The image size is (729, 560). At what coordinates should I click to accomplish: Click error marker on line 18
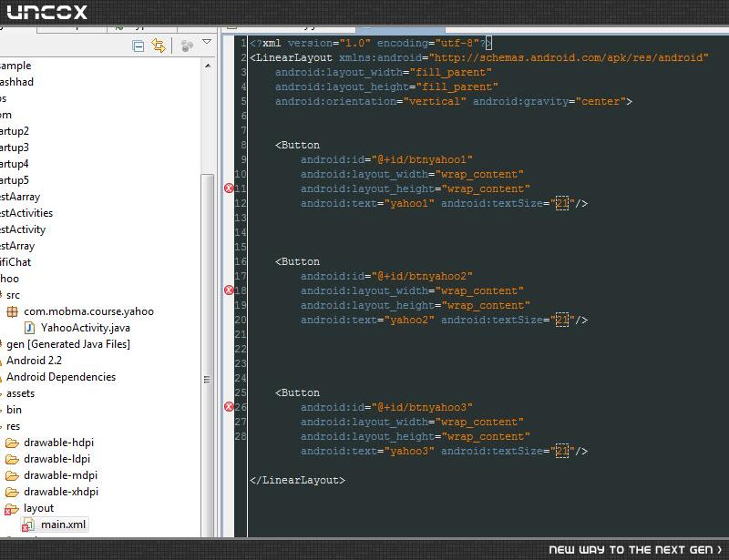[229, 290]
